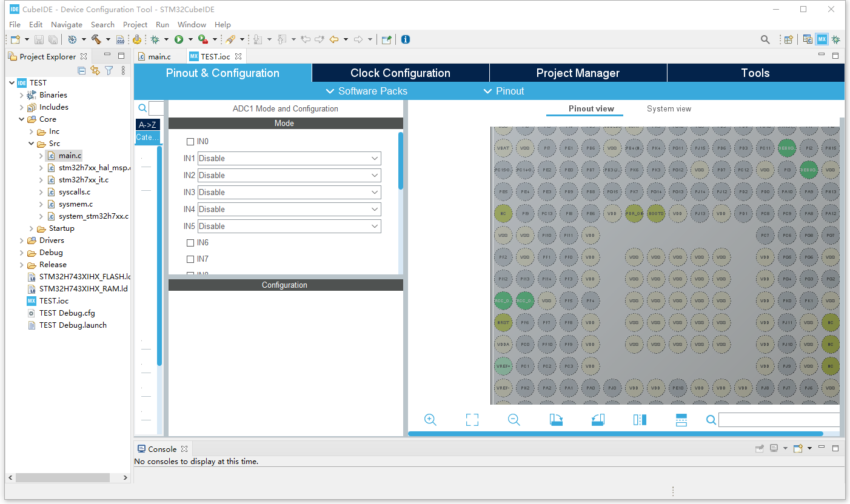Open the Navigate menu

pyautogui.click(x=67, y=25)
